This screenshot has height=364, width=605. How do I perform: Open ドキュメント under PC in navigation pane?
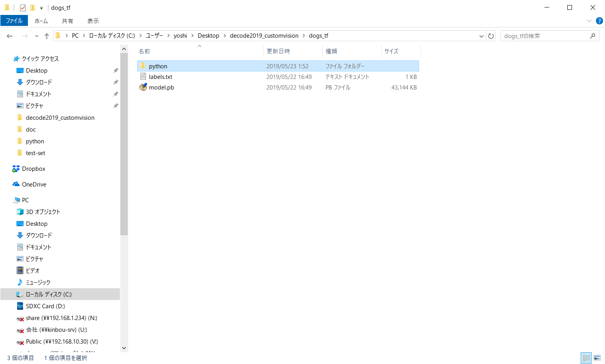[39, 247]
